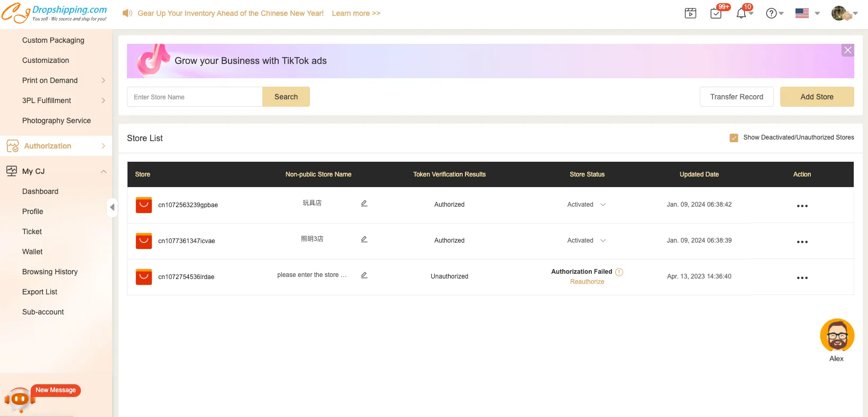This screenshot has height=417, width=868.
Task: Click the task checklist icon with 99+ badge
Action: (x=716, y=13)
